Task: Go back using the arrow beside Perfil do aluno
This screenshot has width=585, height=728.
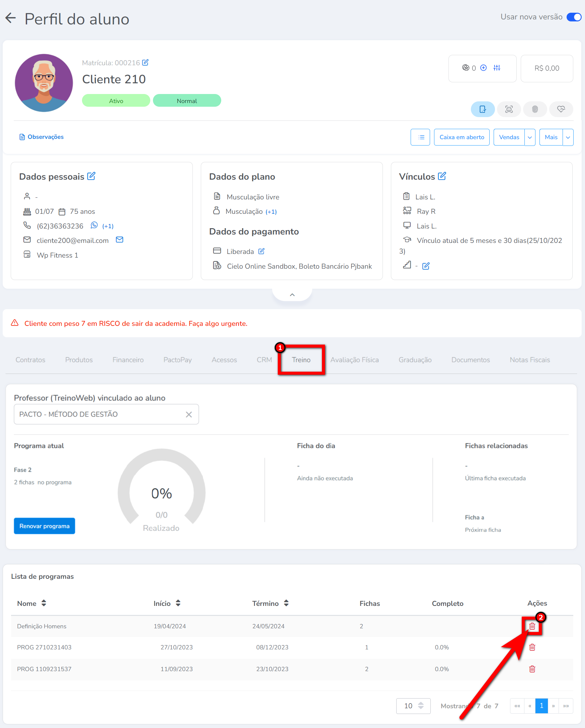Action: 11,18
